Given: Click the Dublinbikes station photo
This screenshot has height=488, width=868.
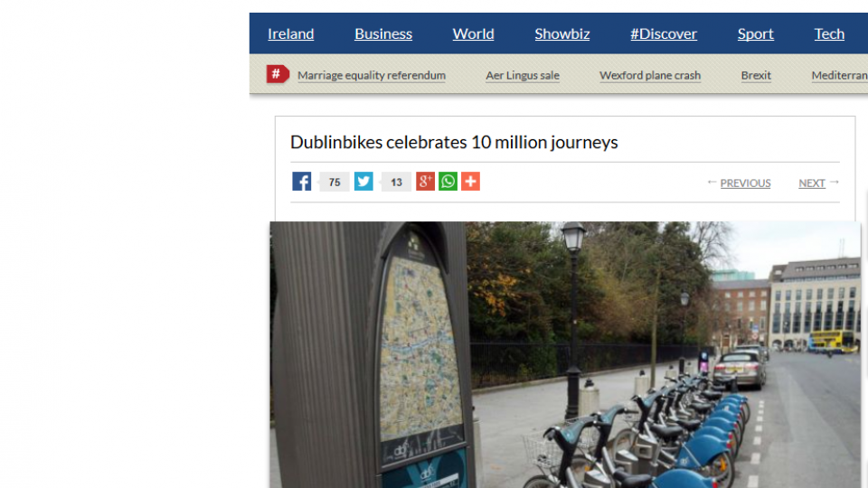Looking at the screenshot, I should click(565, 354).
